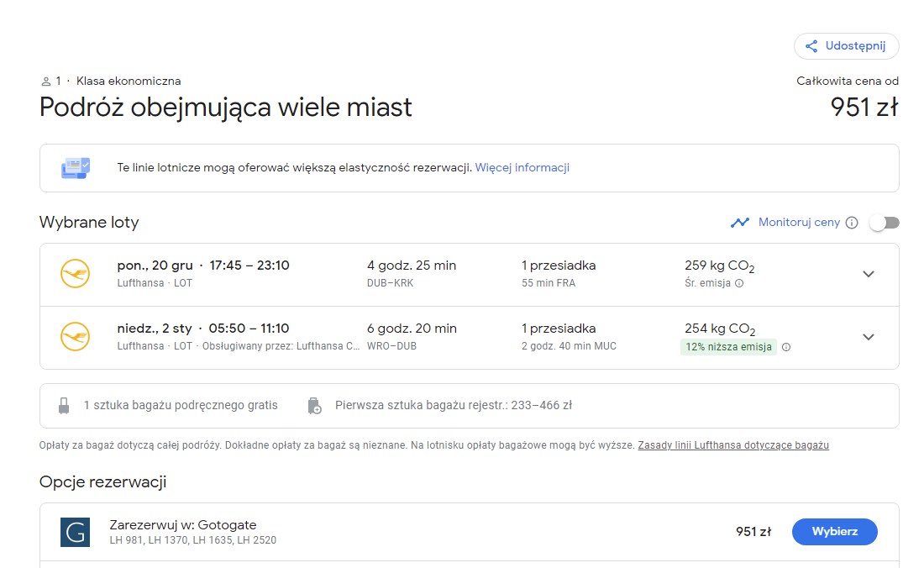Click Lufthansa logo on WRO–DUB flight

76,336
